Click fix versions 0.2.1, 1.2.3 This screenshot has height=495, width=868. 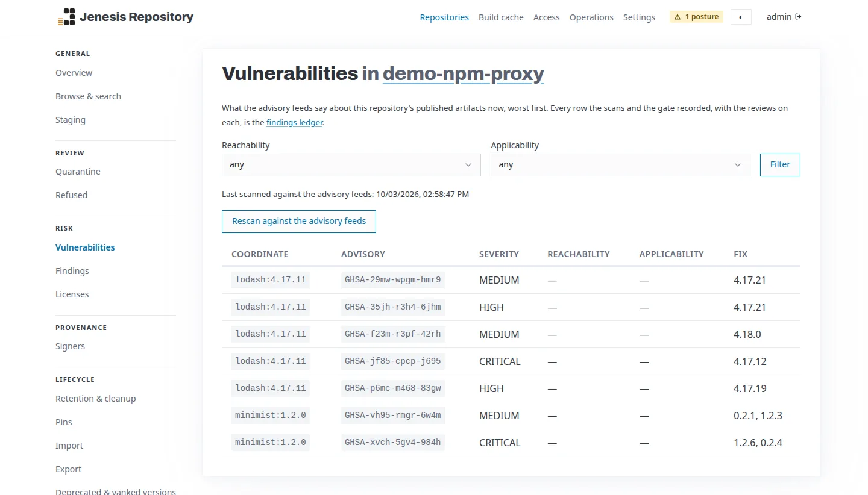[758, 416]
